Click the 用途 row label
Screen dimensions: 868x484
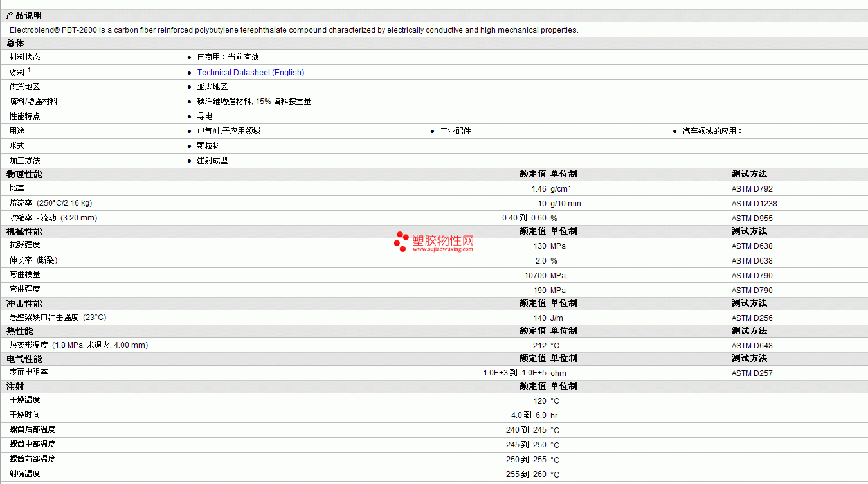tap(17, 131)
